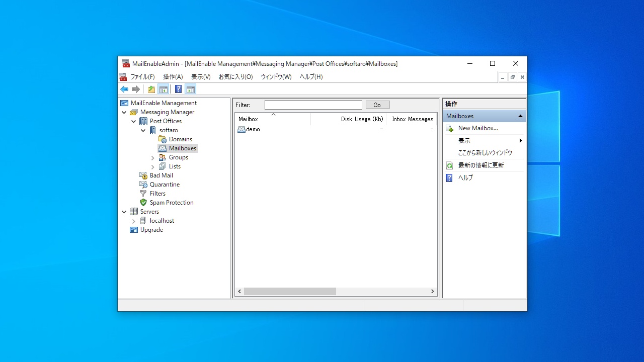Click ここから新しいウィンドウ action
Viewport: 644px width, 362px height.
(x=485, y=153)
